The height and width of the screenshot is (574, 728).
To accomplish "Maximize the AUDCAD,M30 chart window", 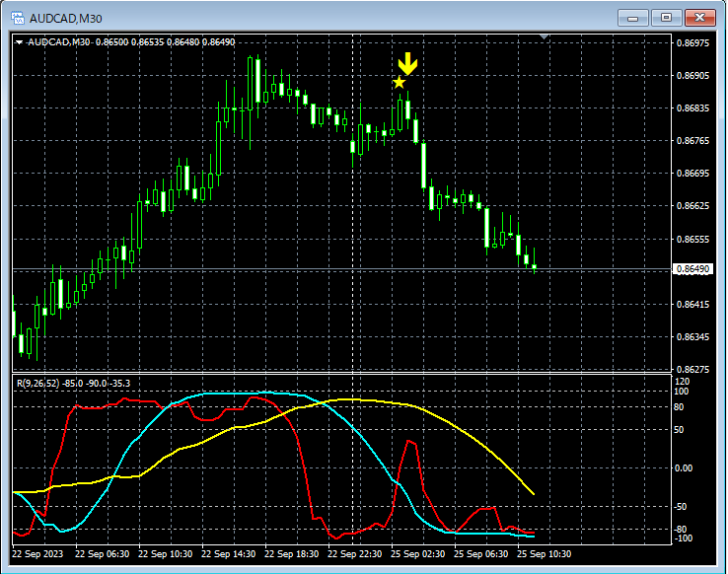I will pyautogui.click(x=666, y=18).
